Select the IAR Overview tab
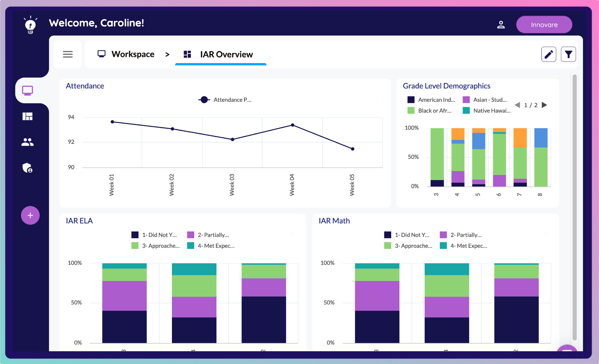This screenshot has height=364, width=599. click(221, 55)
